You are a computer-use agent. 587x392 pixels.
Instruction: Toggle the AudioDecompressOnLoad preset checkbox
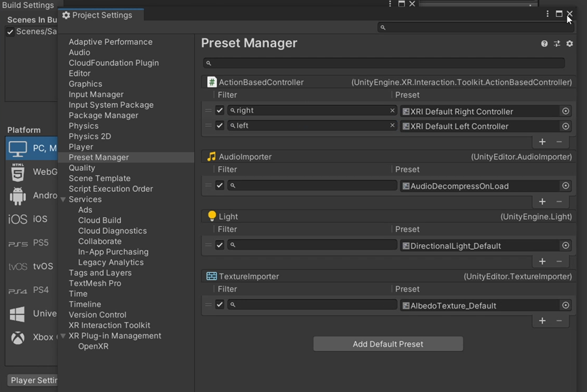pyautogui.click(x=220, y=185)
